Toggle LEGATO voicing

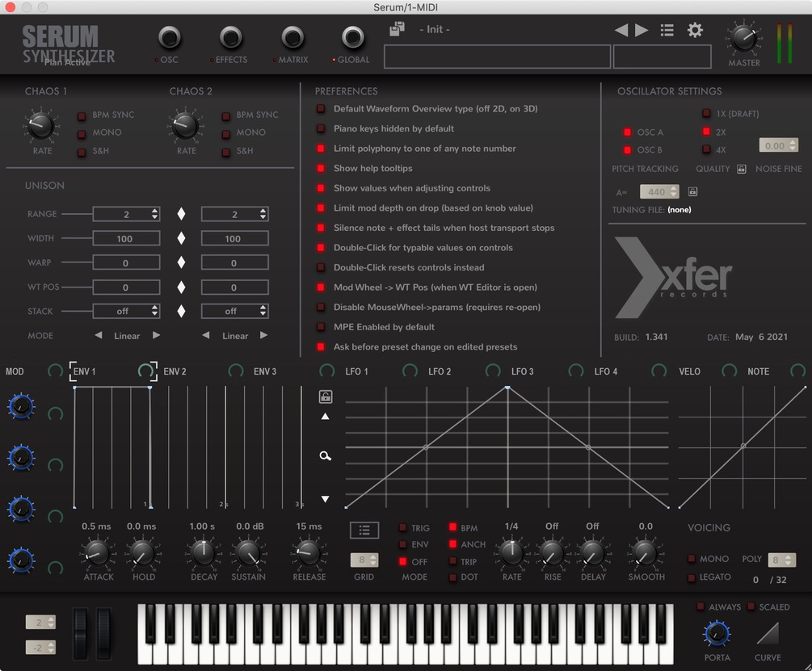pos(692,577)
